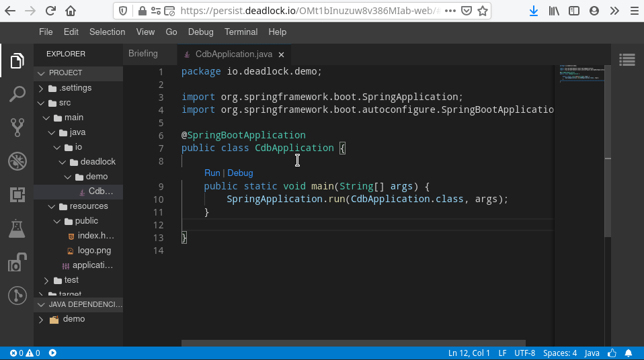
Task: Open Firefox account icon
Action: tap(594, 11)
